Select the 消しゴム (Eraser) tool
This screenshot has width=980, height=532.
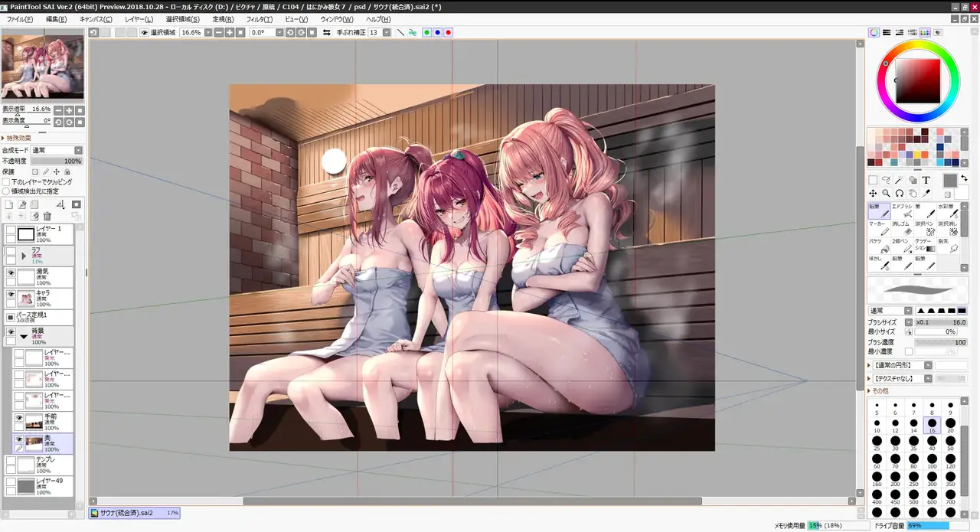[x=902, y=228]
